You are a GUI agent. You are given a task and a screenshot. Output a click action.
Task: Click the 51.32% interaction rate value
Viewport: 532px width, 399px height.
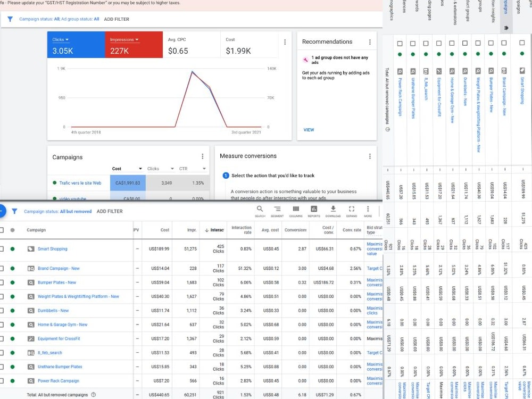245,268
